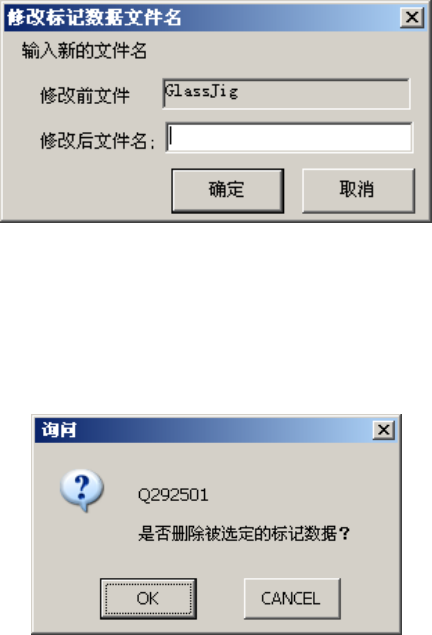Image resolution: width=432 pixels, height=635 pixels.
Task: Cancel the rename with 取消
Action: (358, 190)
